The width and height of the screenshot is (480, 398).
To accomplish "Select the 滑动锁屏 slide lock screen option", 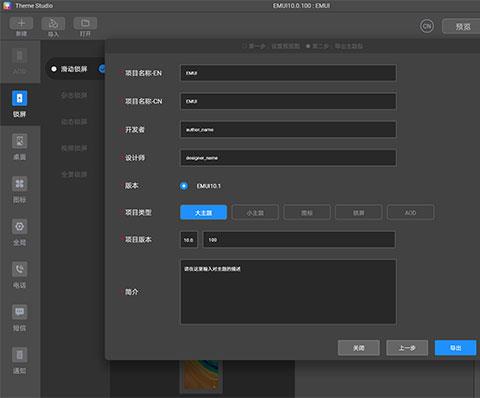I will pos(74,69).
